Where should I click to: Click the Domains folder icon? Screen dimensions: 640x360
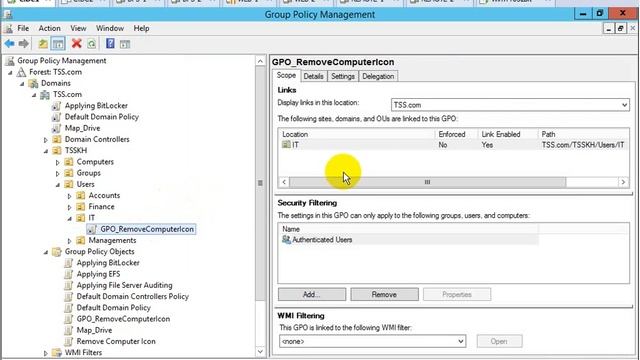pyautogui.click(x=33, y=83)
